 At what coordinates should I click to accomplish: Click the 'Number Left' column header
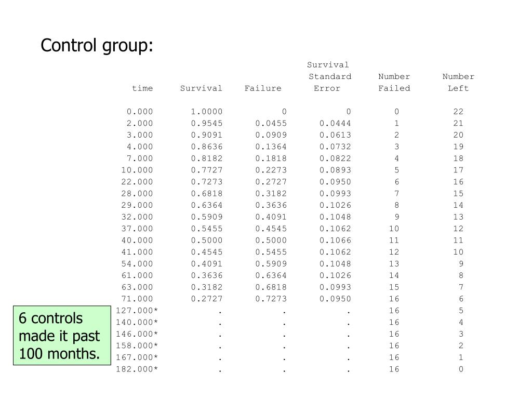(x=458, y=83)
